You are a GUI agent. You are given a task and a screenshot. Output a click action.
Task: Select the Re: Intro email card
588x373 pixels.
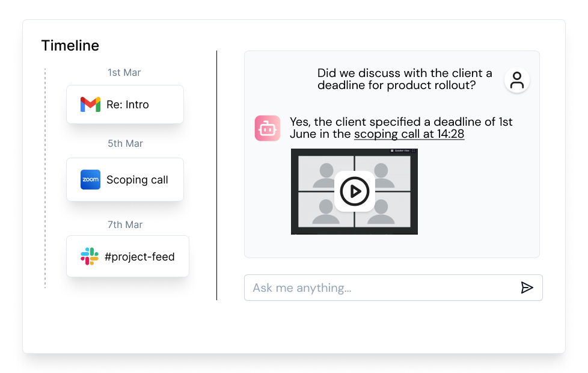[x=124, y=104]
